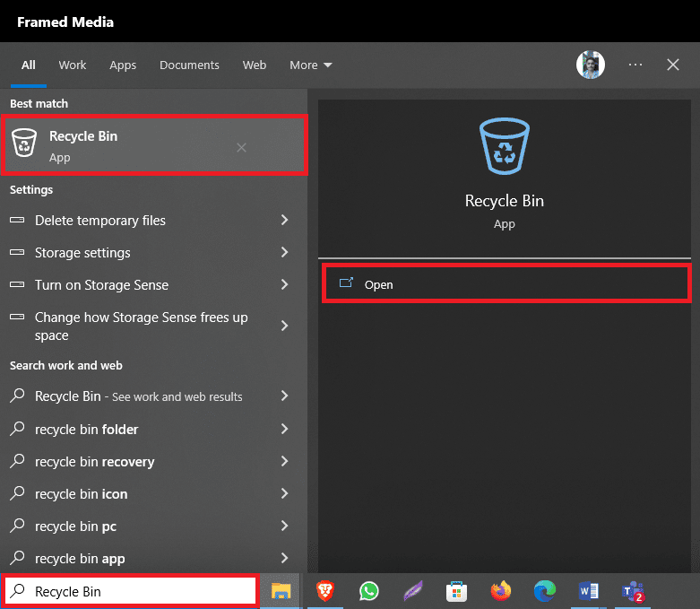The image size is (700, 609).
Task: Launch Microsoft Edge from the taskbar
Action: 545,591
